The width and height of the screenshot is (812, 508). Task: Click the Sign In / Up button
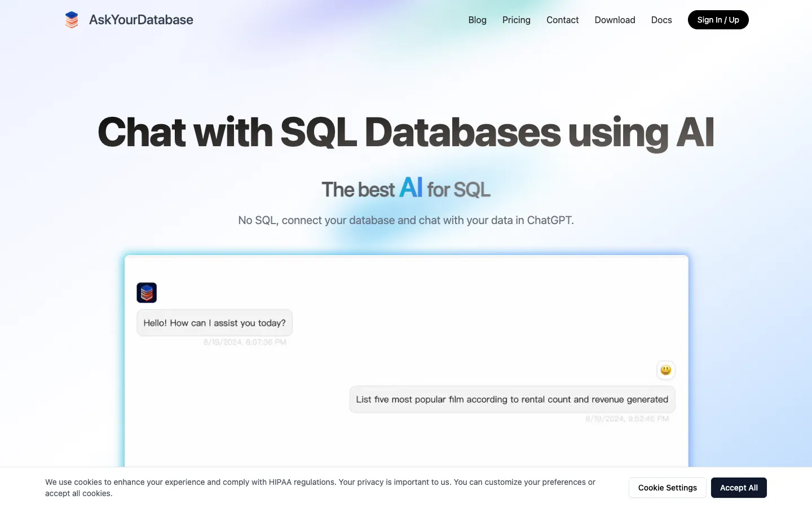(718, 20)
